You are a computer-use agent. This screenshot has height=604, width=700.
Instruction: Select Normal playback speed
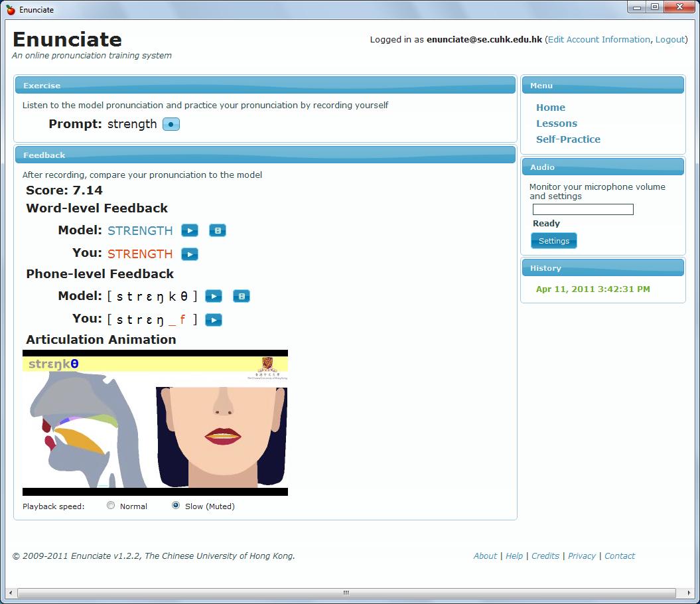[x=111, y=505]
